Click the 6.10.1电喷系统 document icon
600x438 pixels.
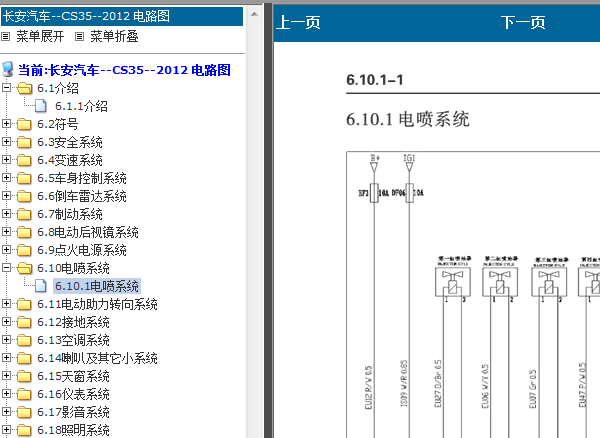[x=41, y=286]
